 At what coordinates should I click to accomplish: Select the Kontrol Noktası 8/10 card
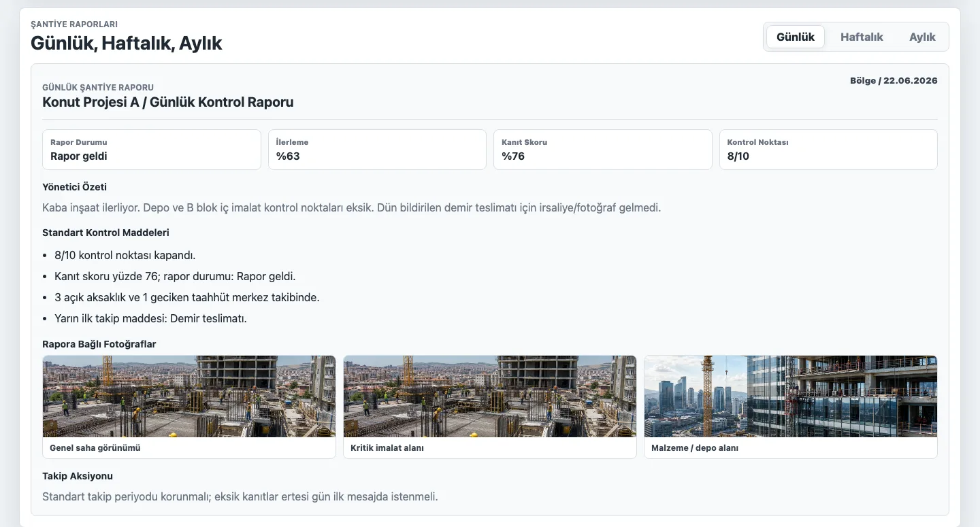pos(828,150)
